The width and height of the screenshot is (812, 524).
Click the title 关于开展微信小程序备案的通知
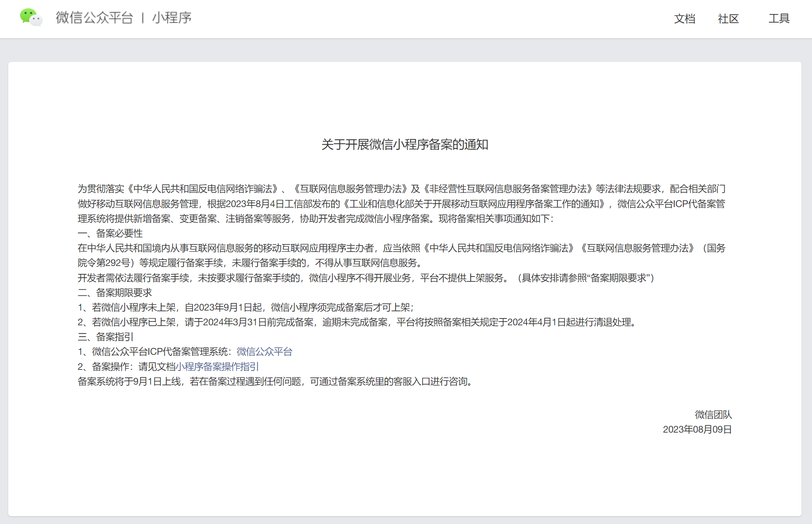click(x=405, y=145)
